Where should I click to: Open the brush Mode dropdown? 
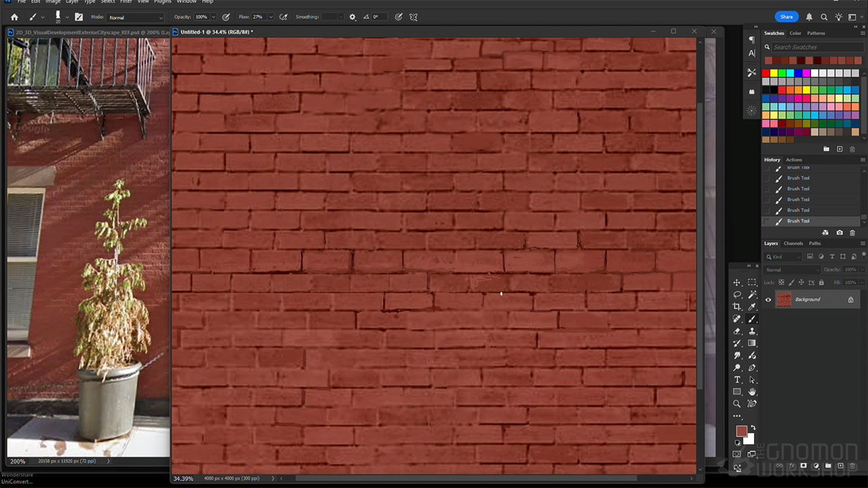click(x=136, y=17)
